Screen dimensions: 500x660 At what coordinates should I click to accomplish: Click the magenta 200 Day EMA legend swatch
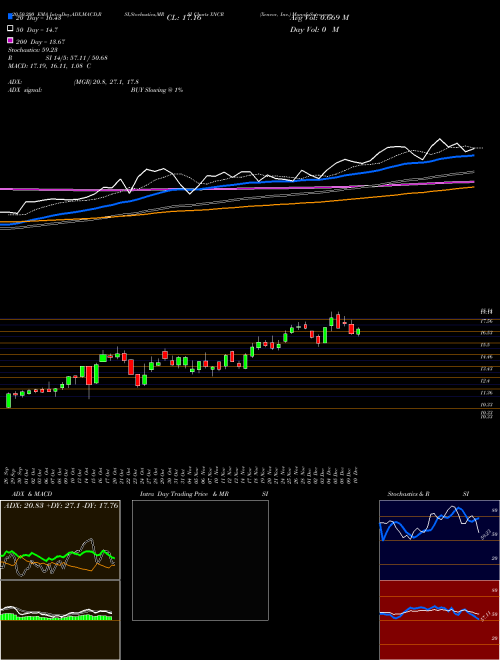pyautogui.click(x=10, y=40)
